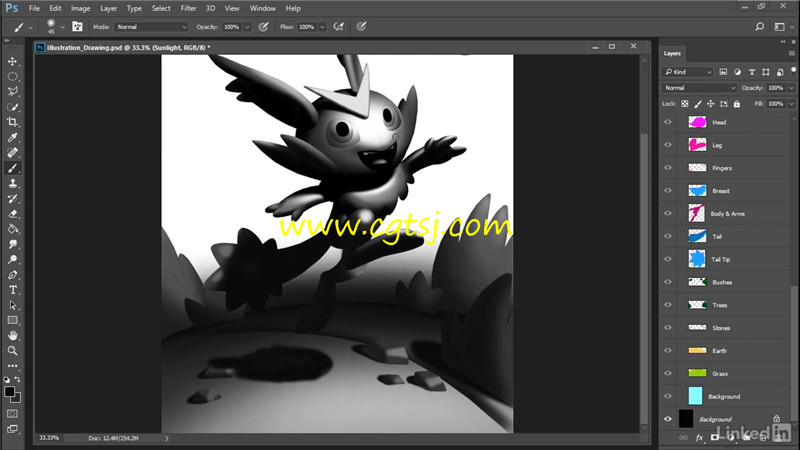Select the Clone Stamp tool

[x=12, y=183]
